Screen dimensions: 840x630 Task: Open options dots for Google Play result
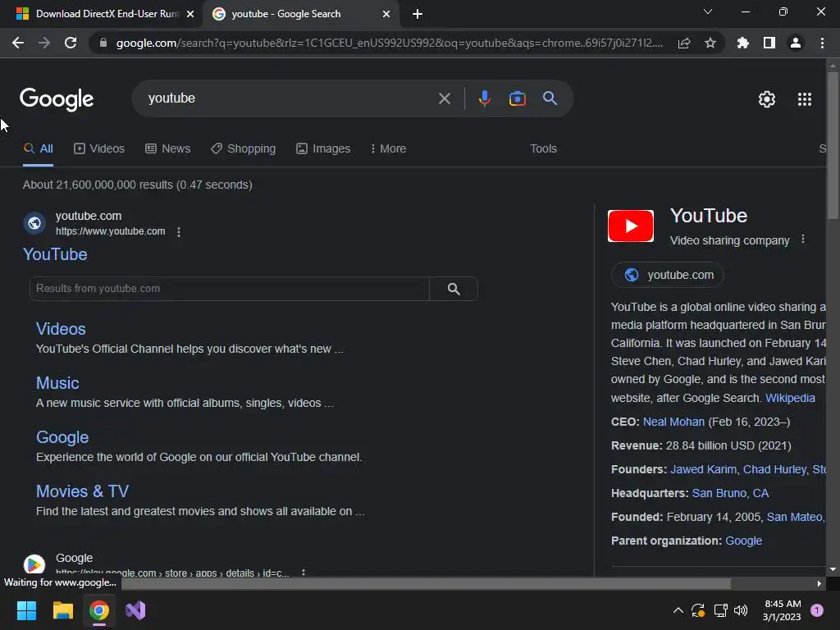coord(304,573)
